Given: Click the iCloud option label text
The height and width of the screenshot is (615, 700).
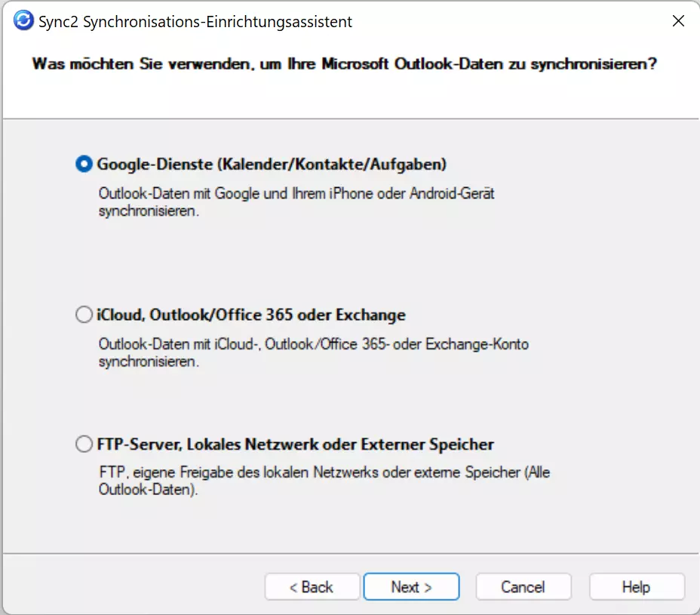Looking at the screenshot, I should click(250, 315).
